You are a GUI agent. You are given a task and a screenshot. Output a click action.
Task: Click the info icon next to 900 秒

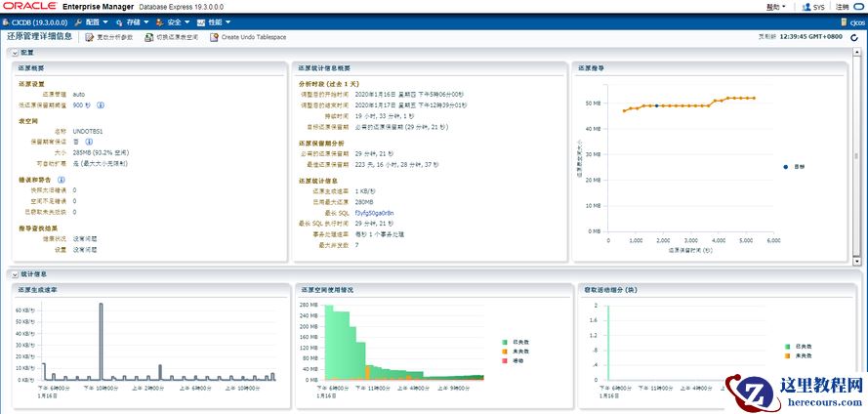pos(101,104)
